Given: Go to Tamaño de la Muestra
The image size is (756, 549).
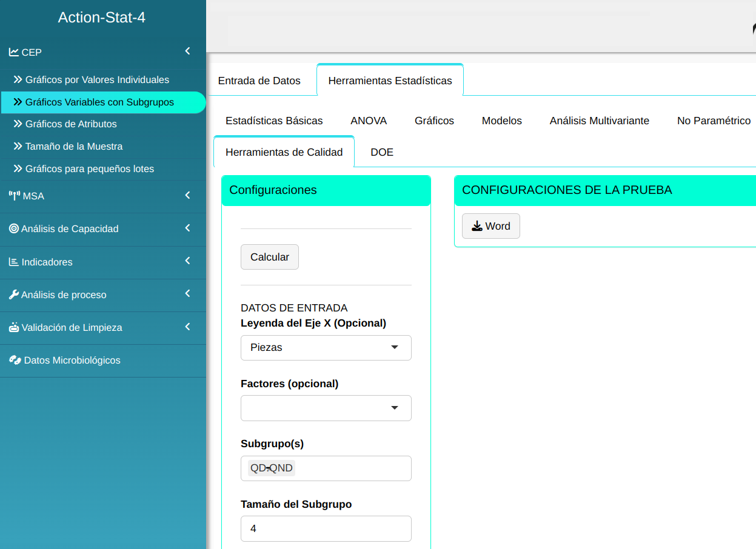Looking at the screenshot, I should [74, 147].
